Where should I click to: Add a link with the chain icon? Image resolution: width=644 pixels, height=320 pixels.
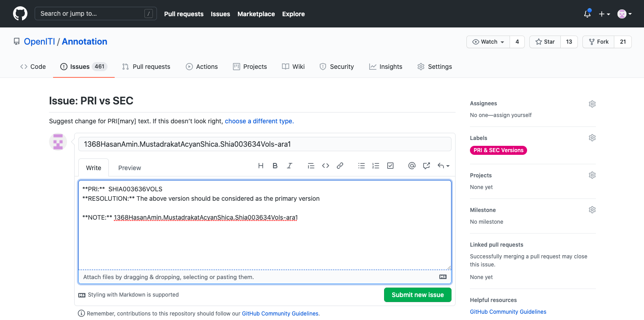(340, 166)
